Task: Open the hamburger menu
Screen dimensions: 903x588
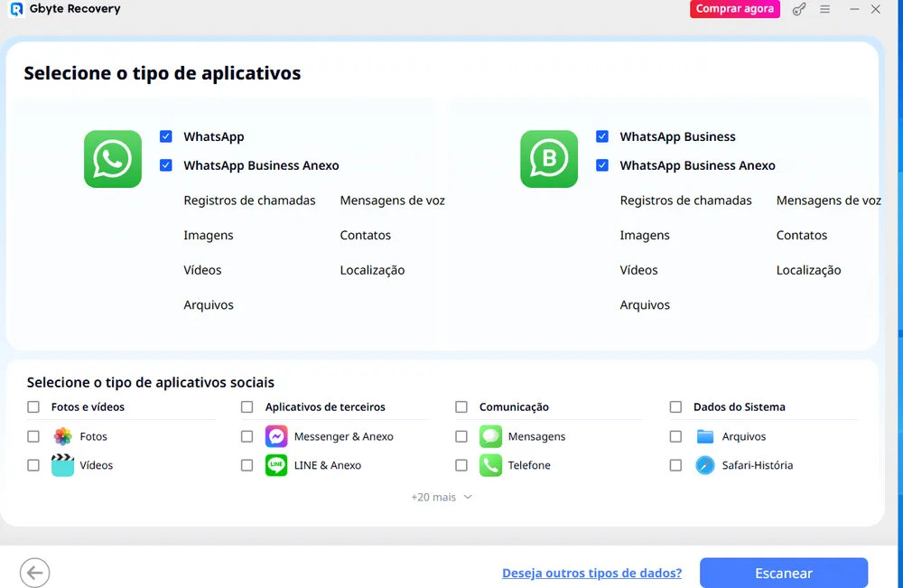Action: pyautogui.click(x=824, y=9)
